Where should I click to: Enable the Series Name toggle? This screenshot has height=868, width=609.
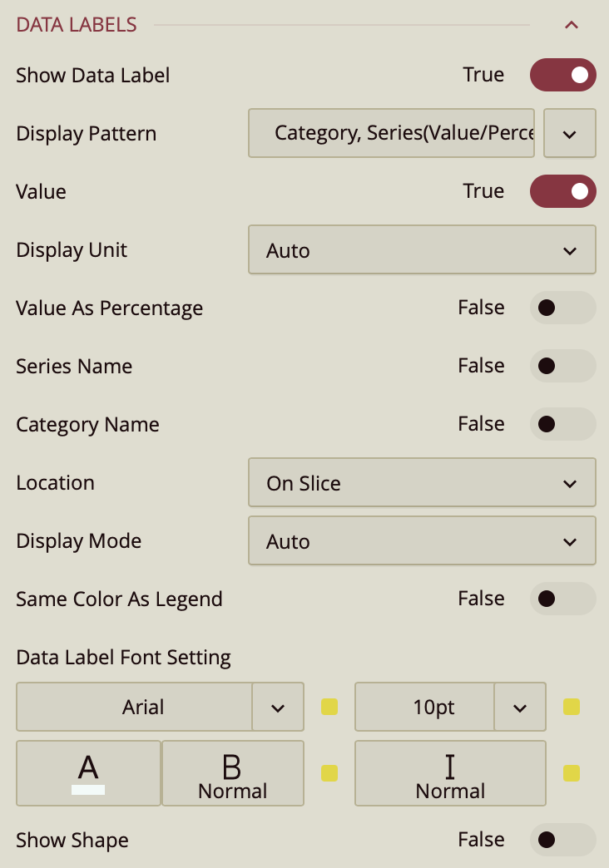[x=563, y=366]
